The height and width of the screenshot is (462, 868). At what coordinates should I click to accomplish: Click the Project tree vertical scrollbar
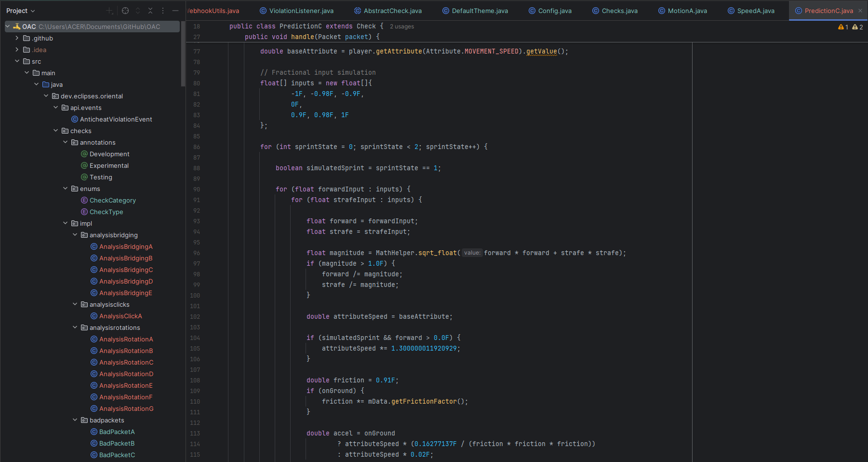[x=183, y=54]
